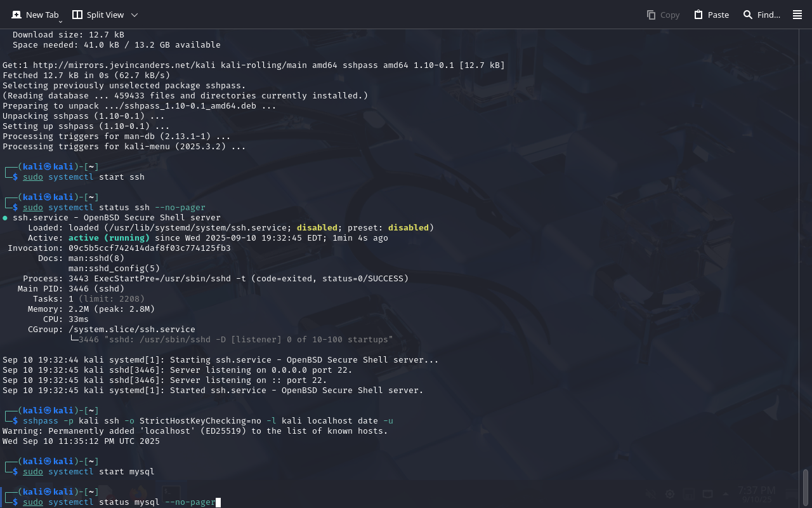Click 'Started ssh.service' log line
This screenshot has height=508, width=812.
coord(213,391)
